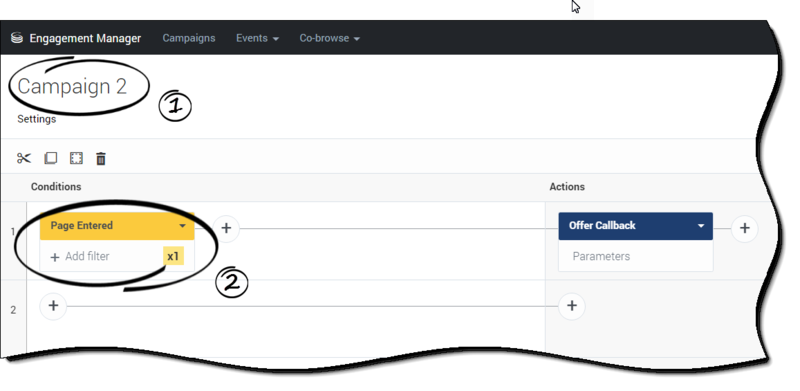The image size is (800, 391).
Task: Cut selection with scissors icon
Action: coord(24,158)
